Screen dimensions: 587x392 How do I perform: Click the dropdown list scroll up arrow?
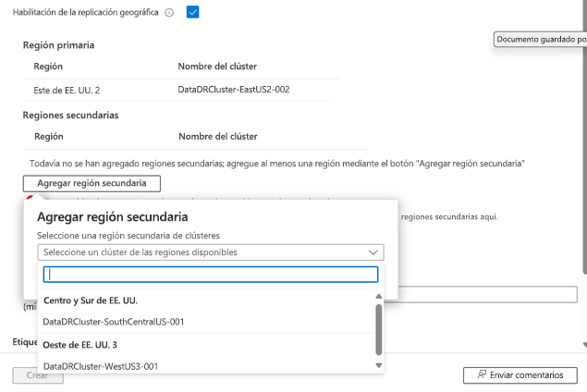click(x=378, y=296)
